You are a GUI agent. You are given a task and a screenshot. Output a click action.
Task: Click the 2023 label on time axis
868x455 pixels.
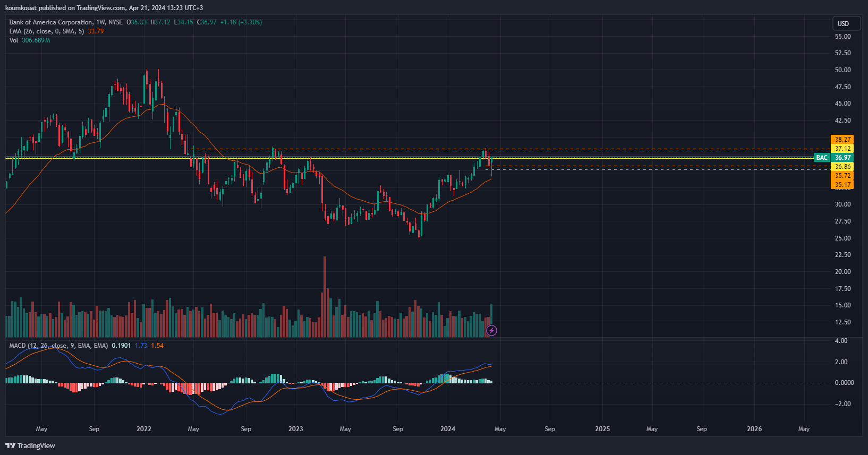coord(296,429)
